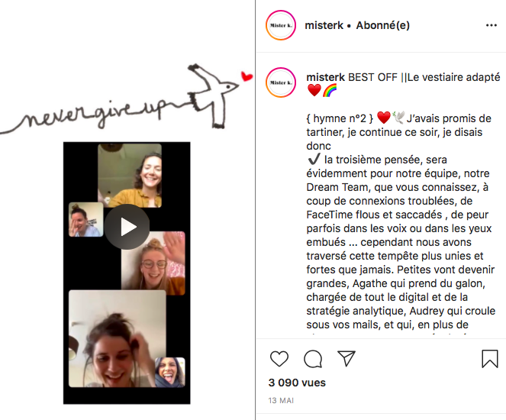Open post date 13 MAI link
This screenshot has height=420, width=506.
click(281, 401)
